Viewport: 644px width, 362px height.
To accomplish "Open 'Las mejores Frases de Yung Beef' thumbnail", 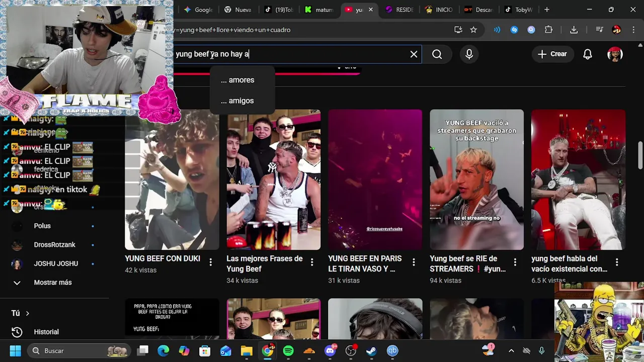I will [x=274, y=179].
